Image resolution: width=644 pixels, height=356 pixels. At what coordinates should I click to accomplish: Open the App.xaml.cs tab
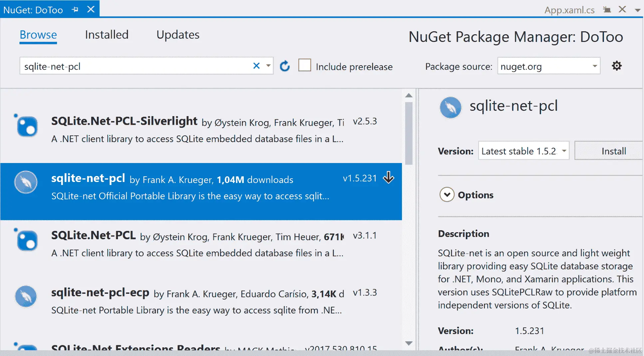[x=569, y=10]
